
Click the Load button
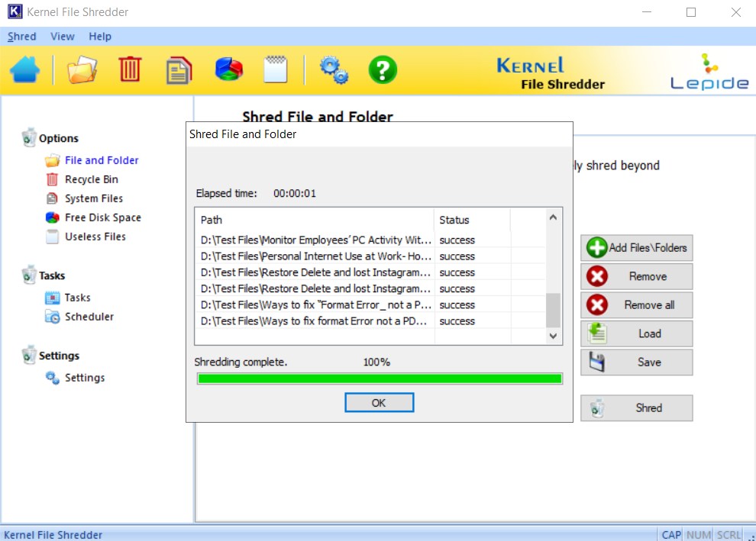click(x=636, y=334)
